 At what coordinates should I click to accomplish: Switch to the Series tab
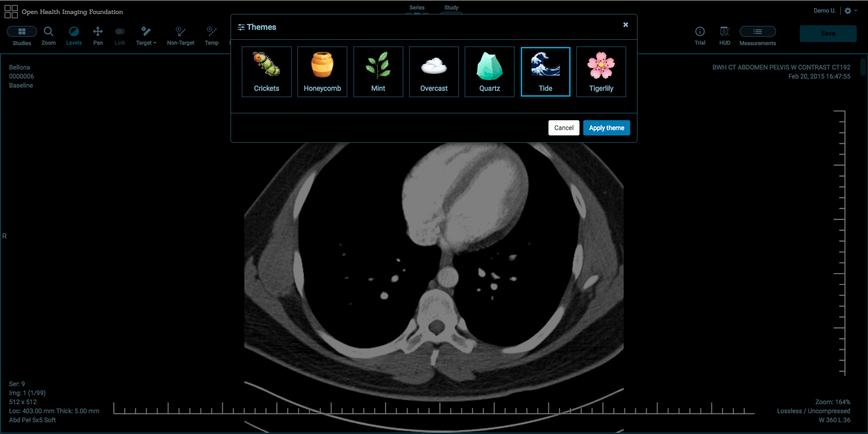pos(417,8)
